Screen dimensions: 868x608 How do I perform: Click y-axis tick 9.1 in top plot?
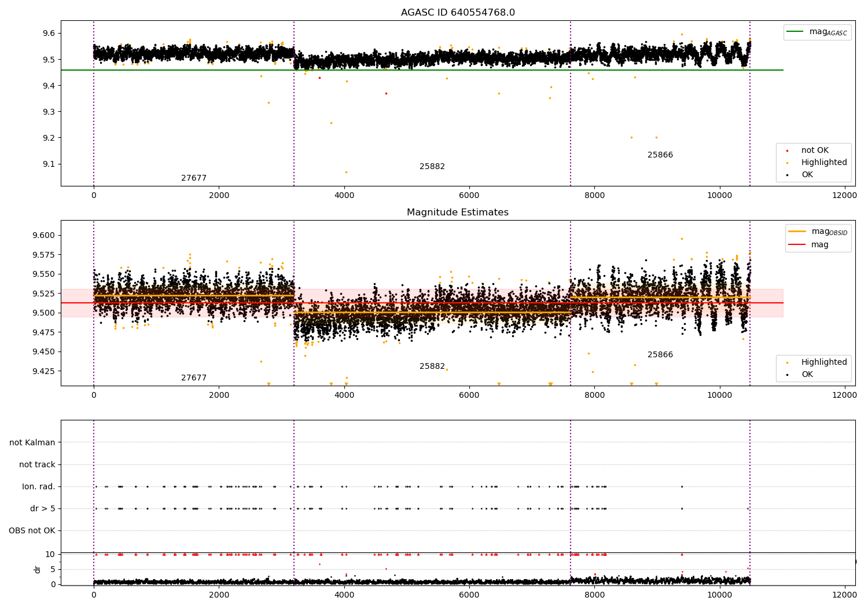pyautogui.click(x=49, y=164)
